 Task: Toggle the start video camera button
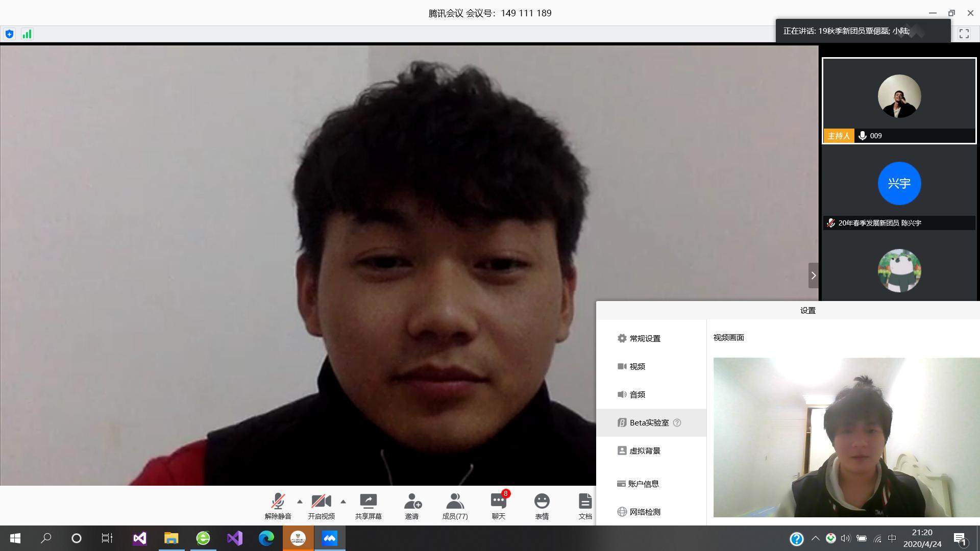click(x=321, y=502)
